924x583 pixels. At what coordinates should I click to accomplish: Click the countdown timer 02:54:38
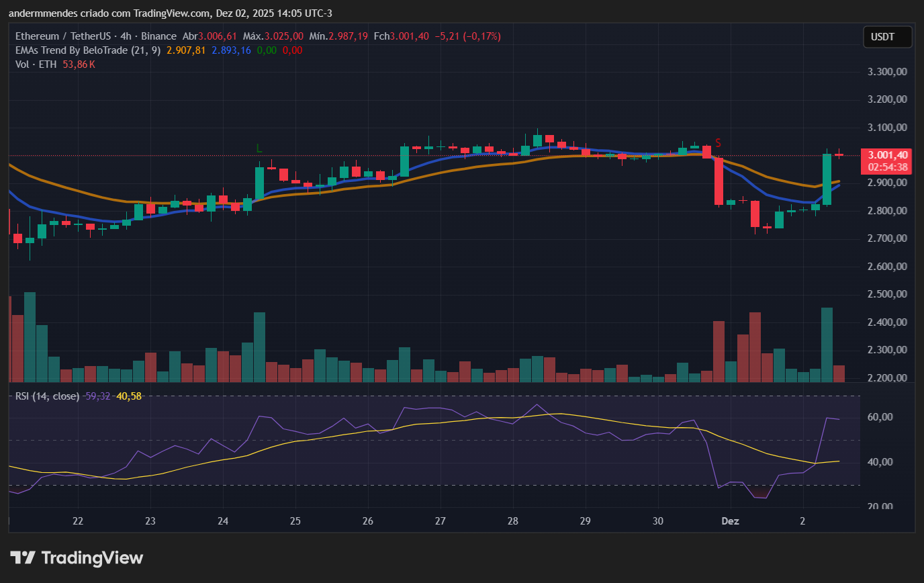(888, 167)
